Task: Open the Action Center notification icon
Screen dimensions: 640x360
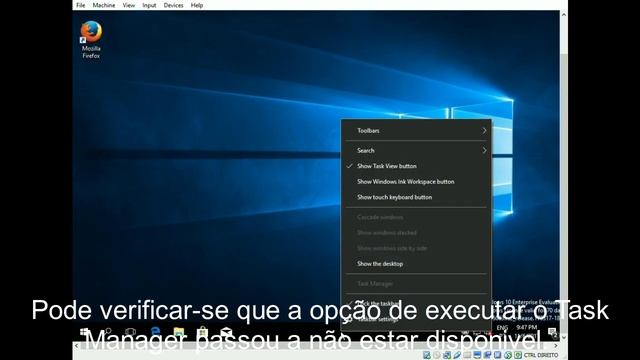Action: (552, 332)
